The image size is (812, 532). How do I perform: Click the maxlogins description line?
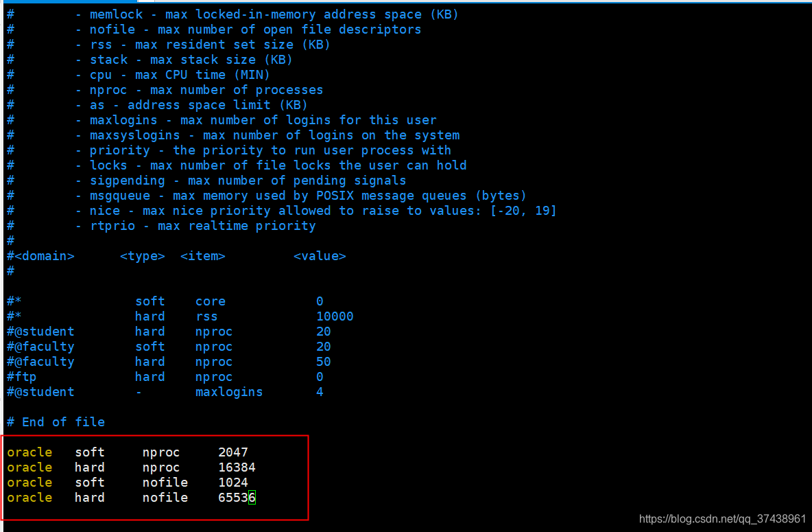(222, 119)
